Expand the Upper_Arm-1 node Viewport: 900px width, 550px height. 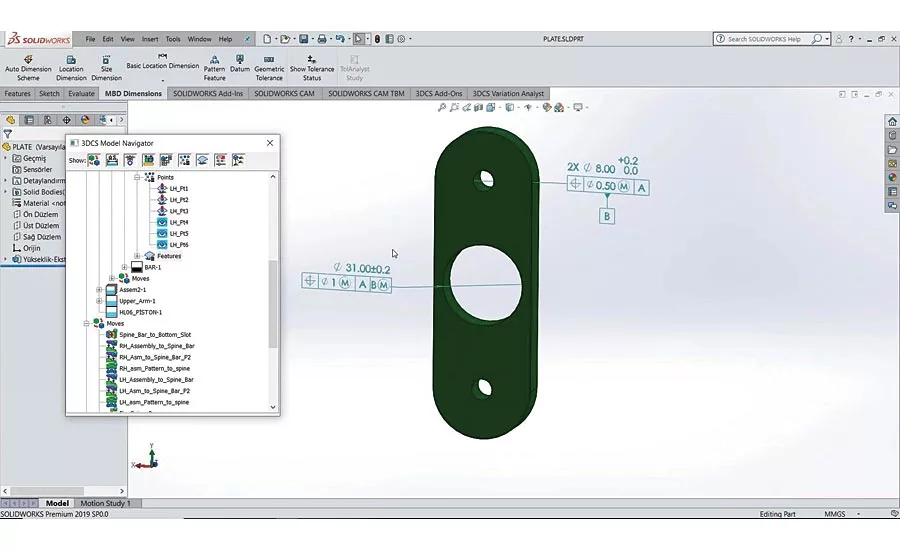click(x=99, y=301)
